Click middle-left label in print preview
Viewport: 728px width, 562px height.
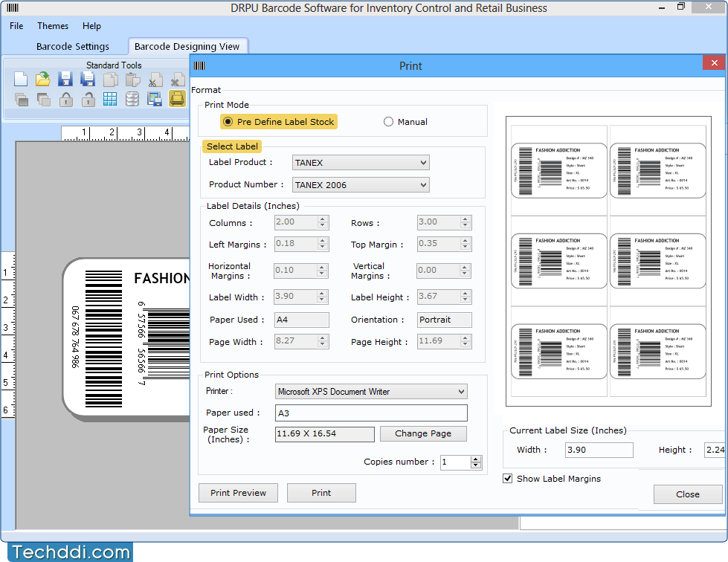pyautogui.click(x=559, y=261)
